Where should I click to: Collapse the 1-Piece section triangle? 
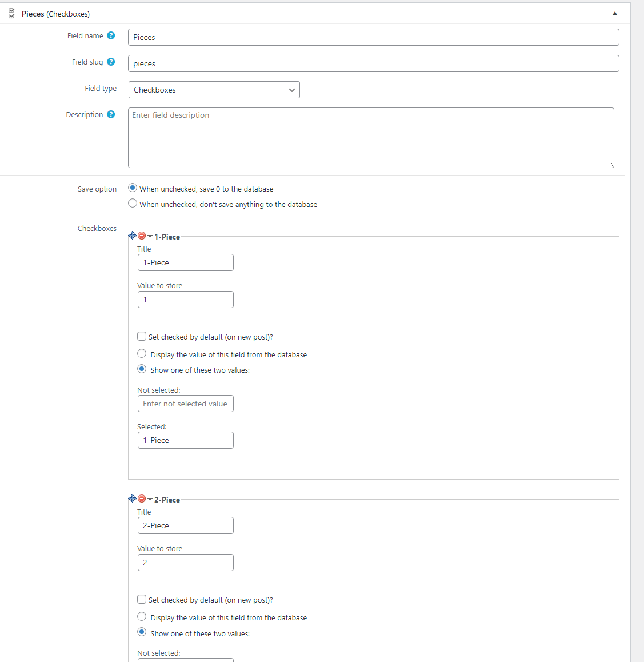[150, 237]
